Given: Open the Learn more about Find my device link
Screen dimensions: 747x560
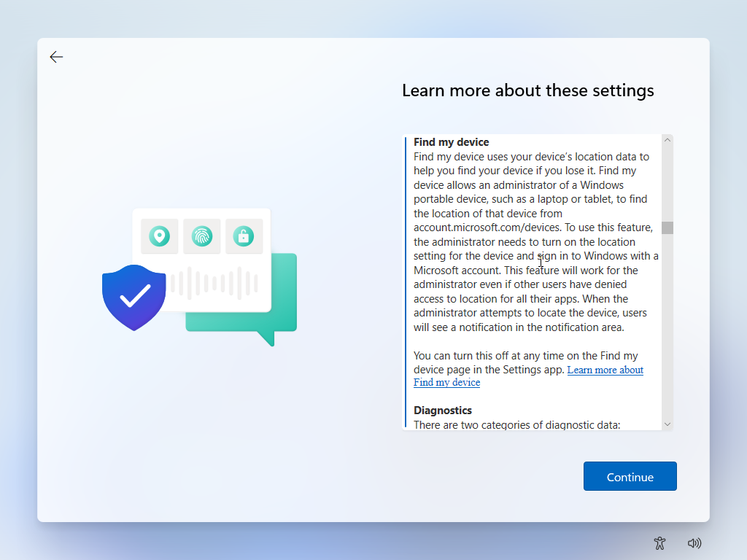Looking at the screenshot, I should [605, 370].
